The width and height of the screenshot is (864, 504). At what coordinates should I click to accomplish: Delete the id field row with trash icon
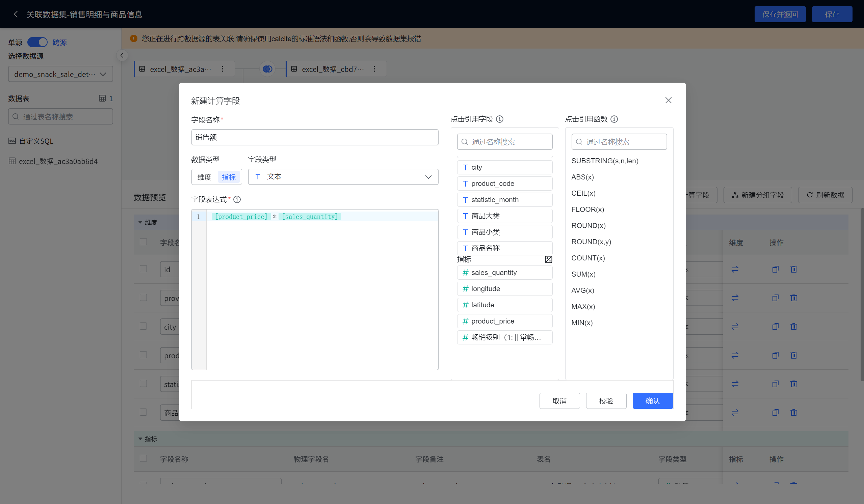click(794, 269)
